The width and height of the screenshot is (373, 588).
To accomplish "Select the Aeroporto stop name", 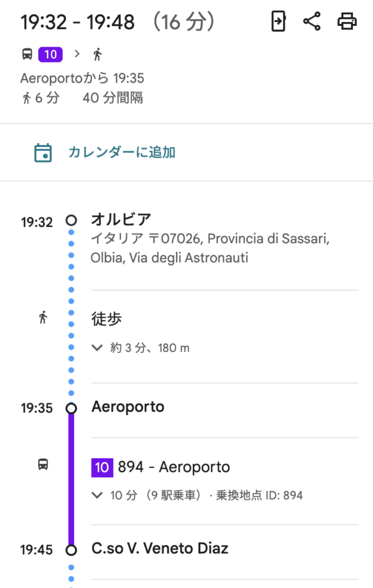I will pyautogui.click(x=128, y=407).
